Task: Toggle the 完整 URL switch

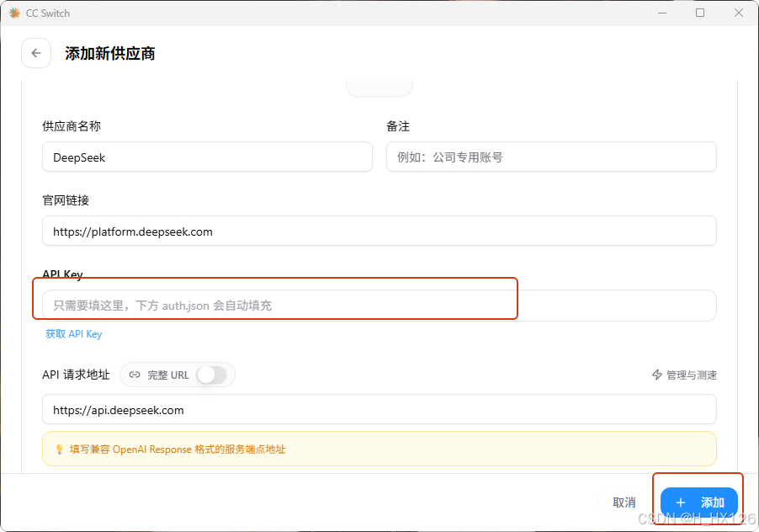Action: point(212,375)
